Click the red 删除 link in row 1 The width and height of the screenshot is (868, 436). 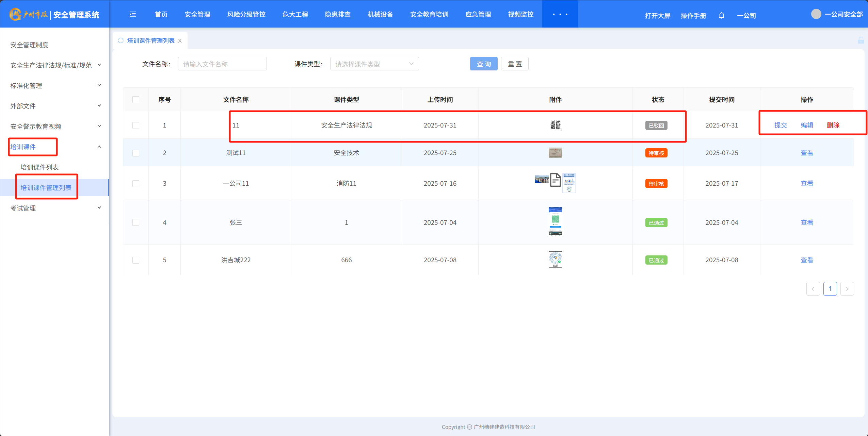(x=833, y=125)
